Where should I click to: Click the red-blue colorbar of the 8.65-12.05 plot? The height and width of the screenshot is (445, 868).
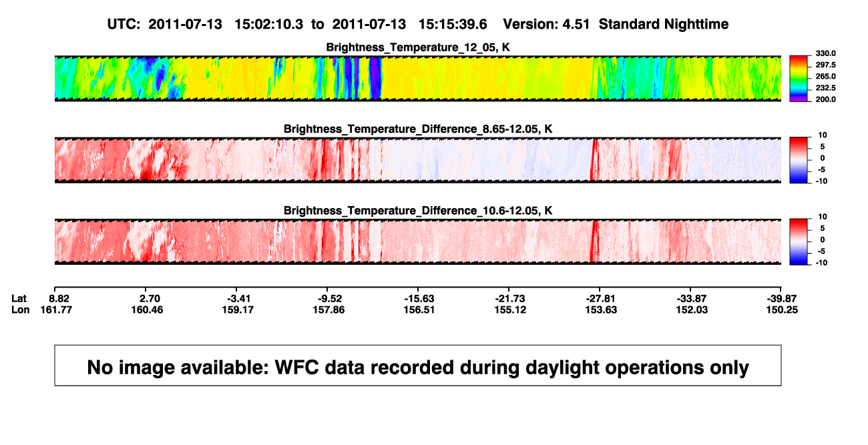pos(799,159)
